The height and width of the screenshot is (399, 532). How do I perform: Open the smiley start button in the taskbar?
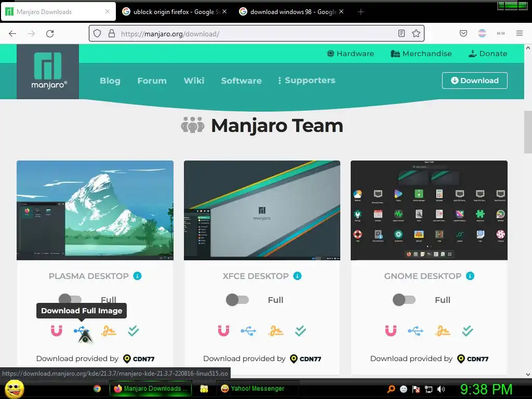pos(14,389)
